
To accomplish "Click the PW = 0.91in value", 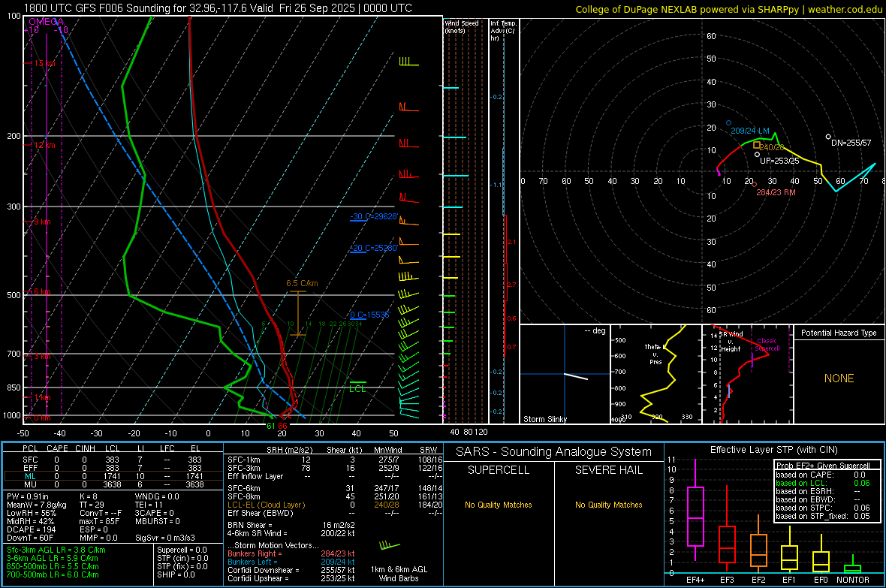I will [x=29, y=496].
